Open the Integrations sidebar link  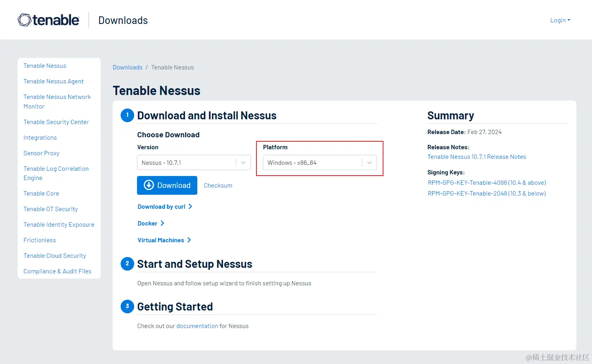click(40, 138)
